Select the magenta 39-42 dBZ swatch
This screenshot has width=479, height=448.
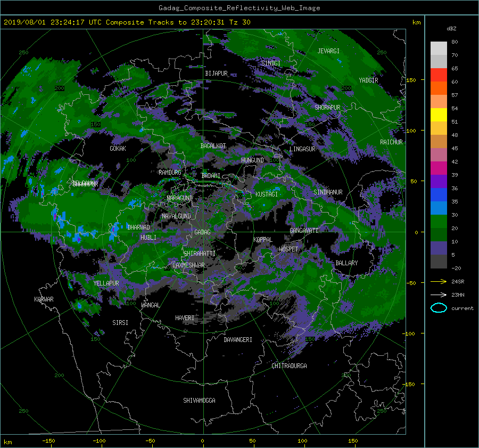pyautogui.click(x=439, y=168)
